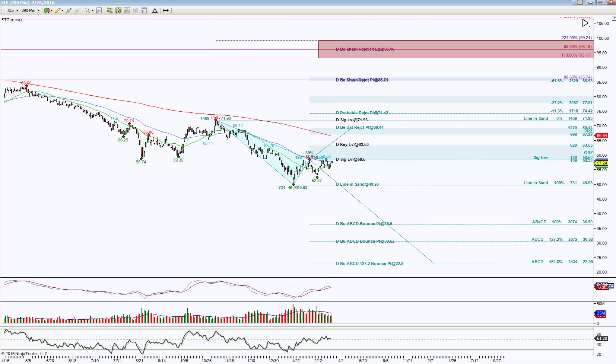
Task: Open the 390 Min interval dropdown
Action: (x=31, y=10)
